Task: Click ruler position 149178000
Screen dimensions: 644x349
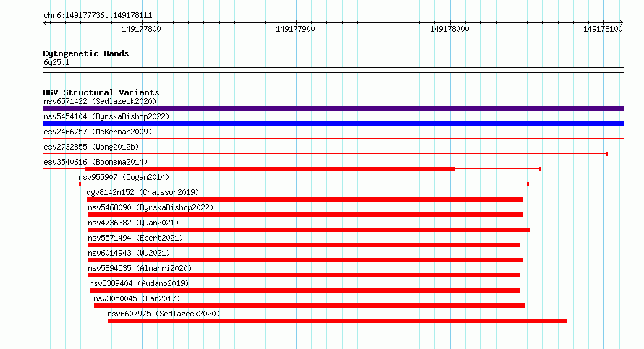Action: 449,29
